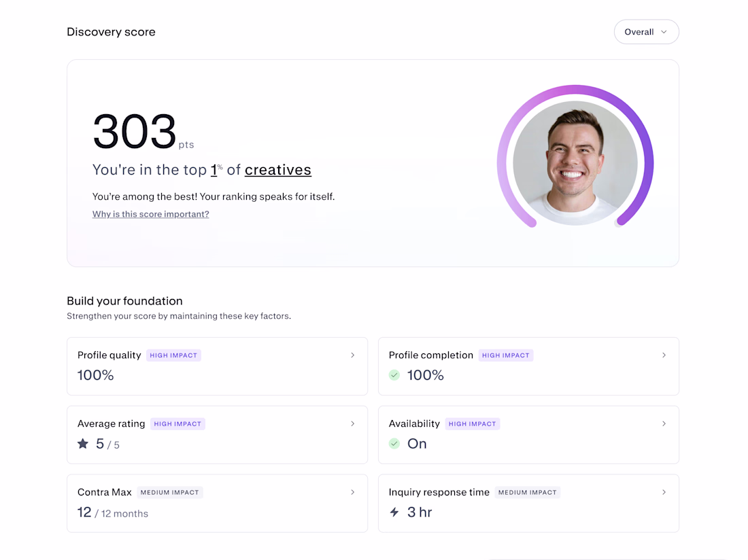Click the Inquiry response time MEDIUM IMPACT badge

click(528, 493)
